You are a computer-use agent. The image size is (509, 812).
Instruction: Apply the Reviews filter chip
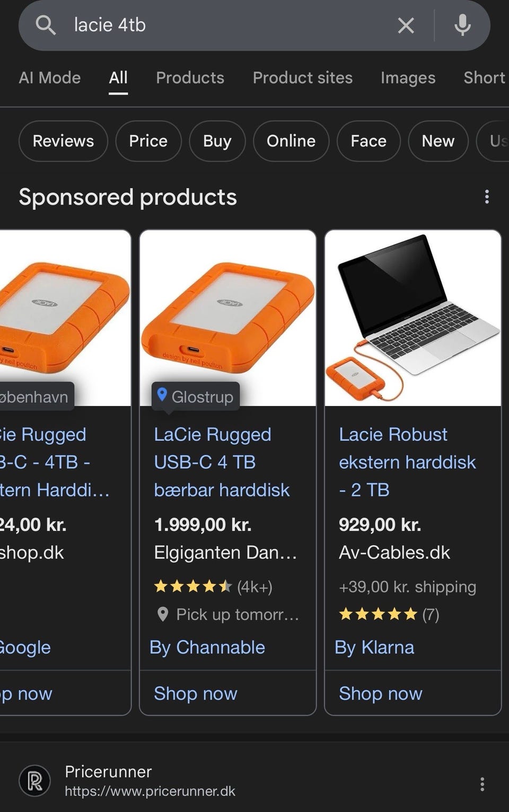[63, 141]
